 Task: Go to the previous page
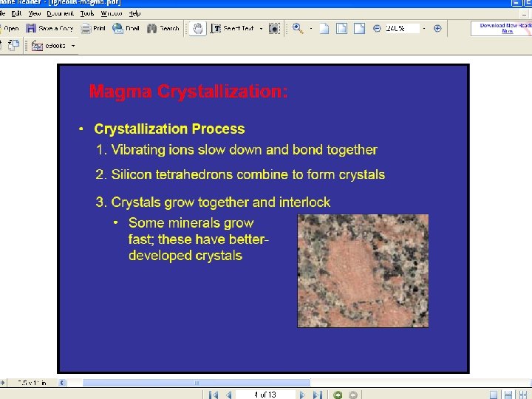coord(229,395)
